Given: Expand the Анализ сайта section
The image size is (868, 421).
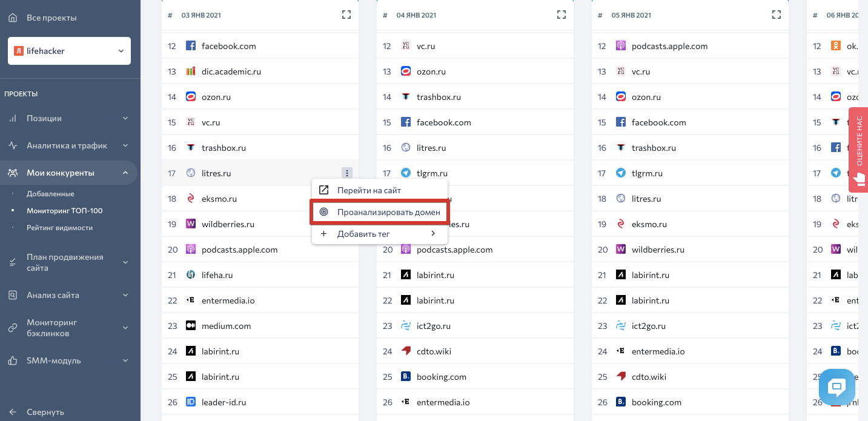Looking at the screenshot, I should pyautogui.click(x=68, y=295).
